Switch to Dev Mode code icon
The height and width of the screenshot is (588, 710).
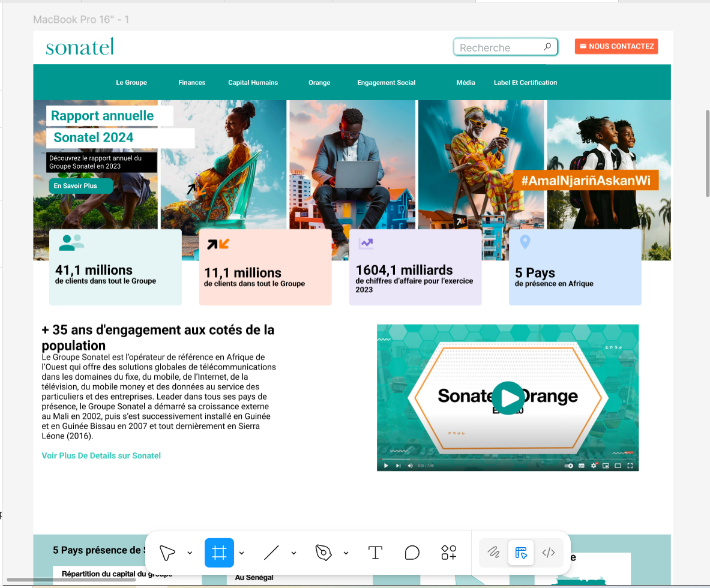point(549,552)
